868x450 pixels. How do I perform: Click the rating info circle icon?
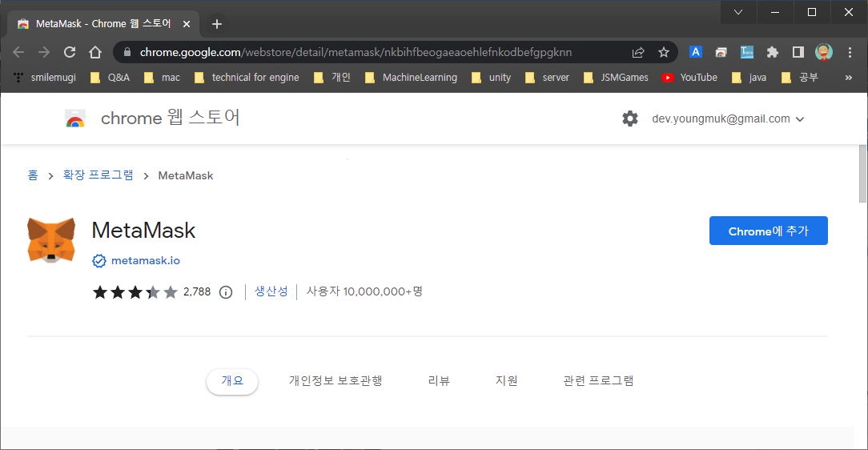226,292
